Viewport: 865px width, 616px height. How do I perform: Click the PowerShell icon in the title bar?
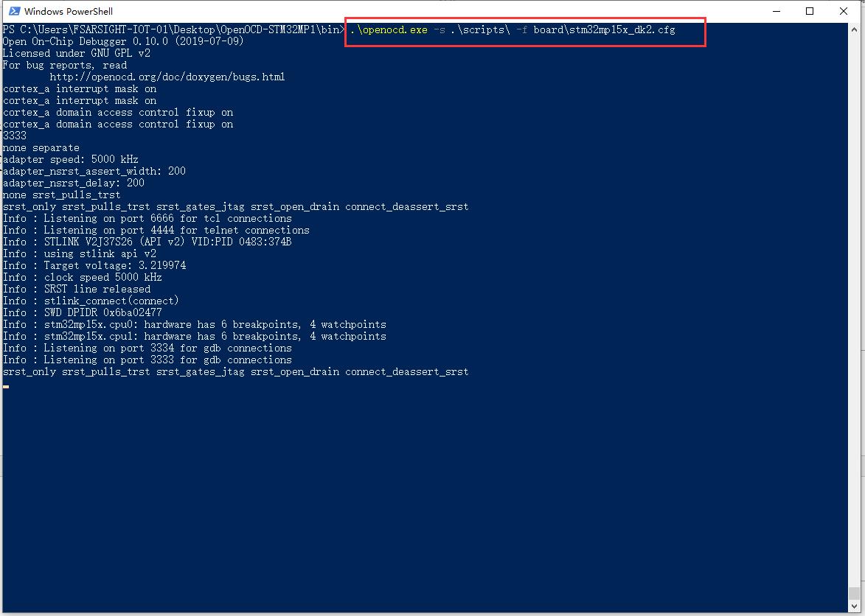click(14, 11)
